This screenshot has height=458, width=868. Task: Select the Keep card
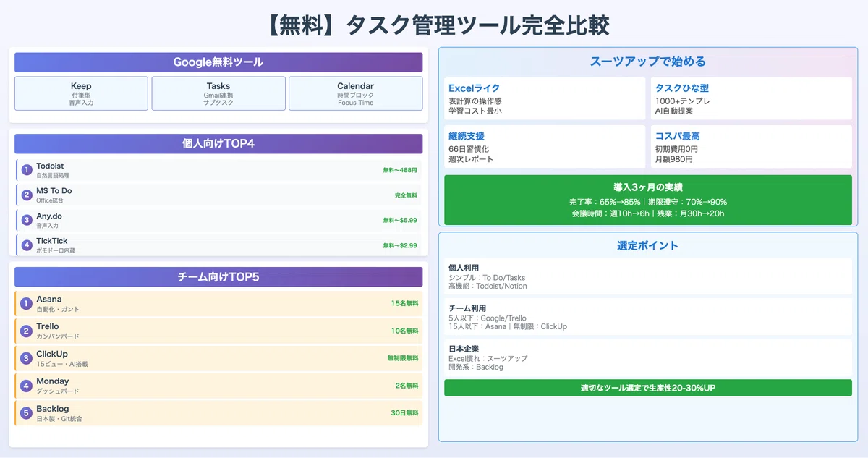(x=81, y=93)
